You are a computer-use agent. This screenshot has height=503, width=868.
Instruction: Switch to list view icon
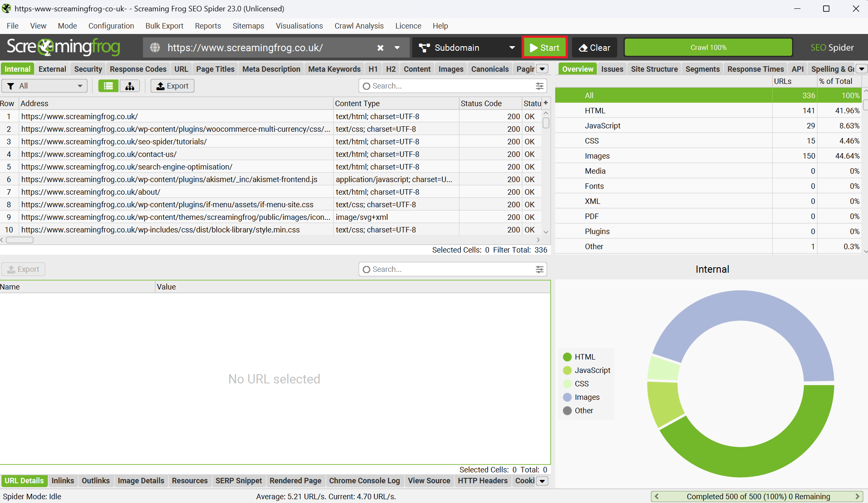(108, 86)
